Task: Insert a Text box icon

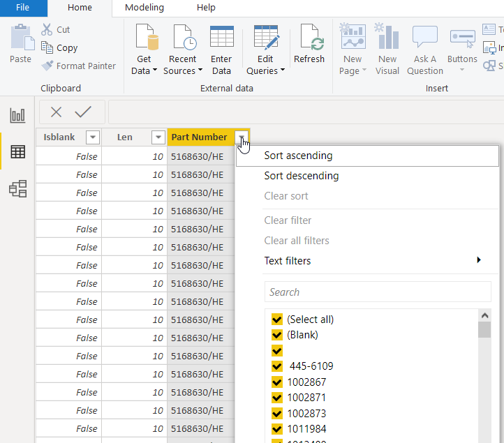Action: pyautogui.click(x=489, y=29)
